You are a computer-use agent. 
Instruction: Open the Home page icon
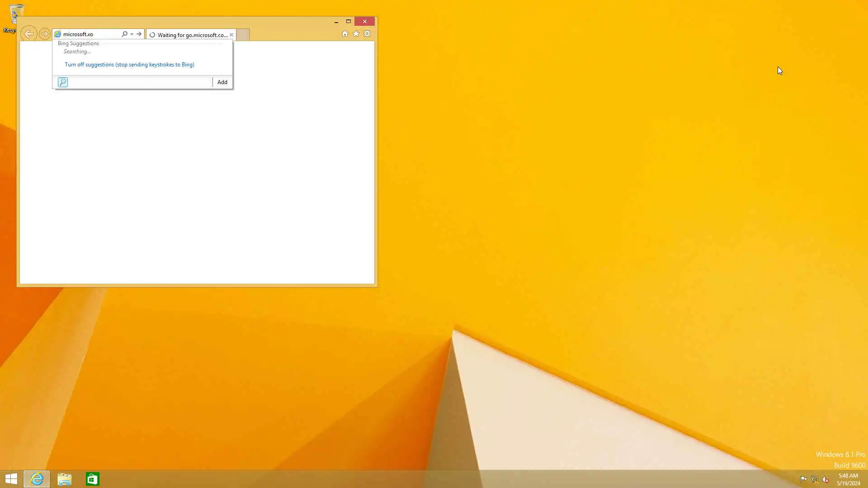345,34
